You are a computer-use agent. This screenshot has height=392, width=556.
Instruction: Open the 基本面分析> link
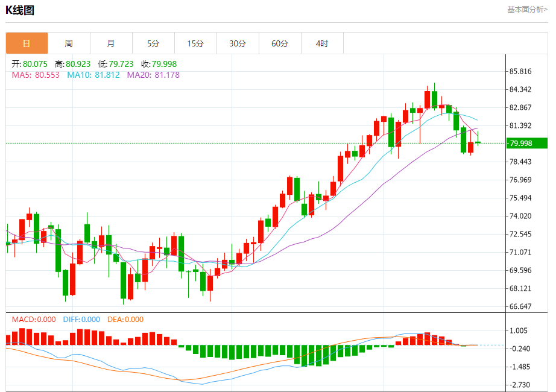pos(527,10)
